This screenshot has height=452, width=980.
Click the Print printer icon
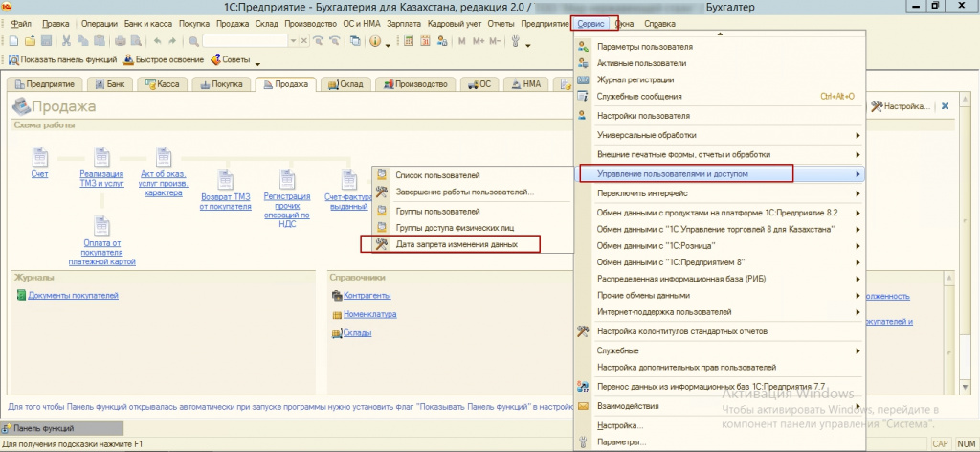120,41
